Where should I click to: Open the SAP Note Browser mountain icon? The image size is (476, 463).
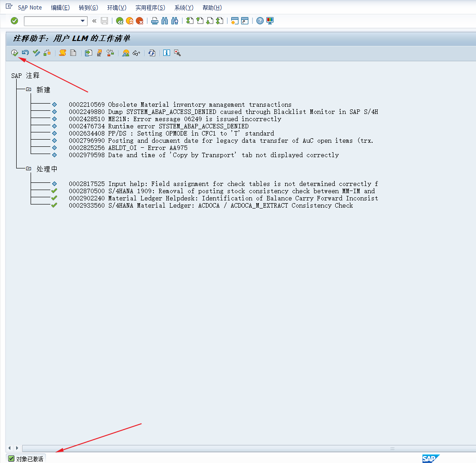(126, 53)
